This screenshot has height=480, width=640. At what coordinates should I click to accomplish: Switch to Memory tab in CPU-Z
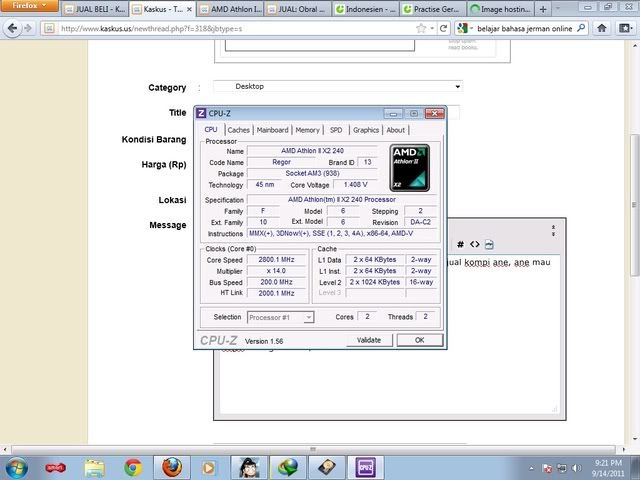click(x=307, y=130)
